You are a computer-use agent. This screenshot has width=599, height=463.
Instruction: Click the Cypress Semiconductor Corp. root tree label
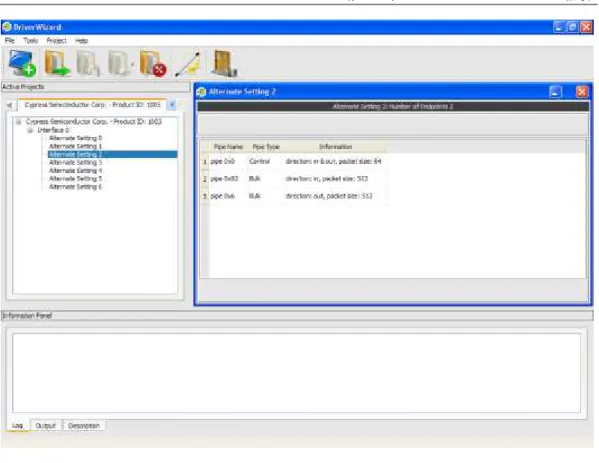(x=94, y=121)
